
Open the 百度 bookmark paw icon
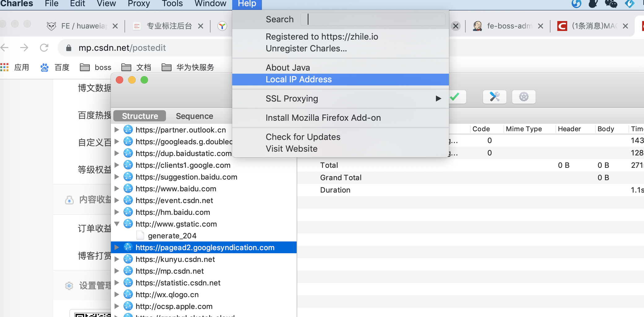pos(44,67)
